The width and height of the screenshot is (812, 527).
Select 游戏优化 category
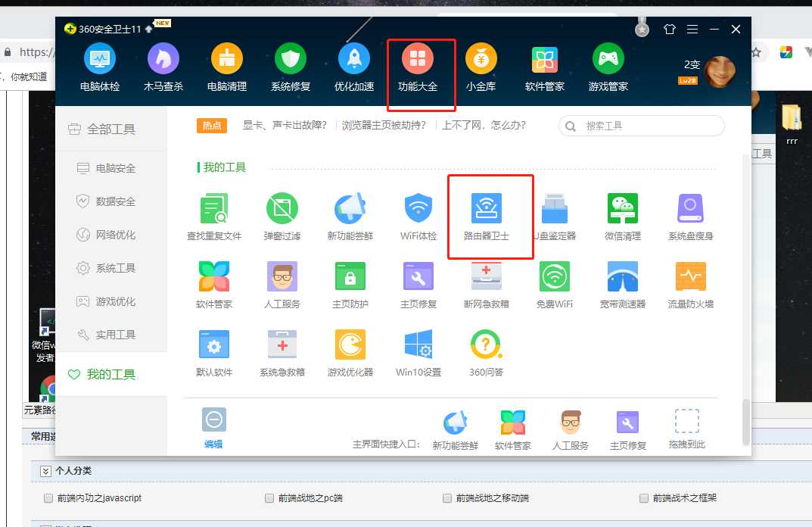click(x=111, y=301)
